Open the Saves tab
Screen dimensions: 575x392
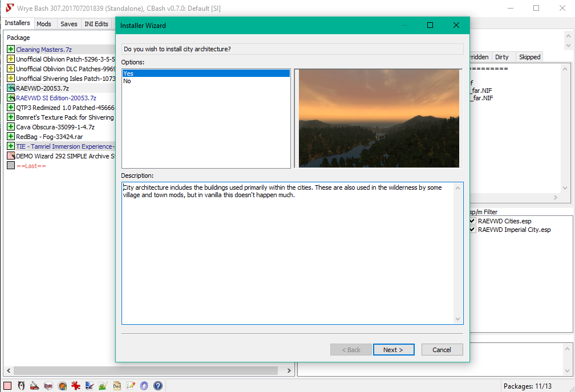click(69, 24)
